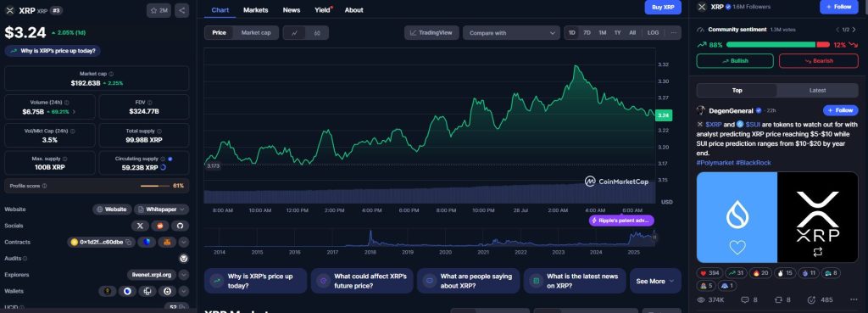
Task: Show Latest posts in the community feed
Action: pyautogui.click(x=818, y=90)
